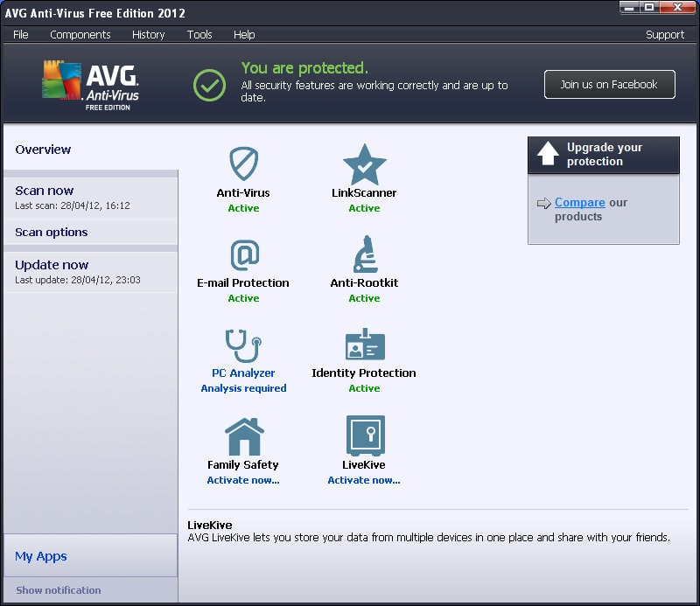Open the LiveKive safe icon
Screen dimensions: 700x606
[x=364, y=435]
